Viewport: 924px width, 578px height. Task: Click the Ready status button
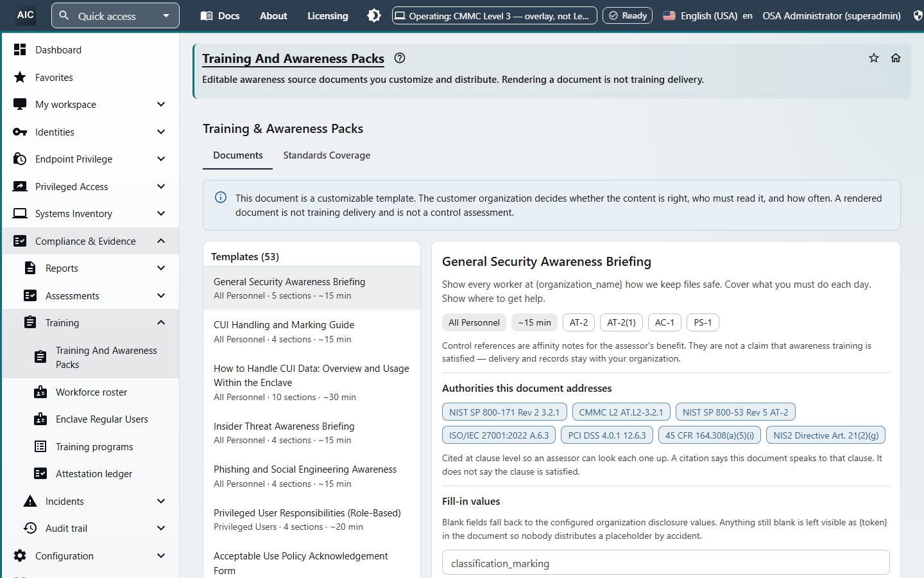pos(628,15)
